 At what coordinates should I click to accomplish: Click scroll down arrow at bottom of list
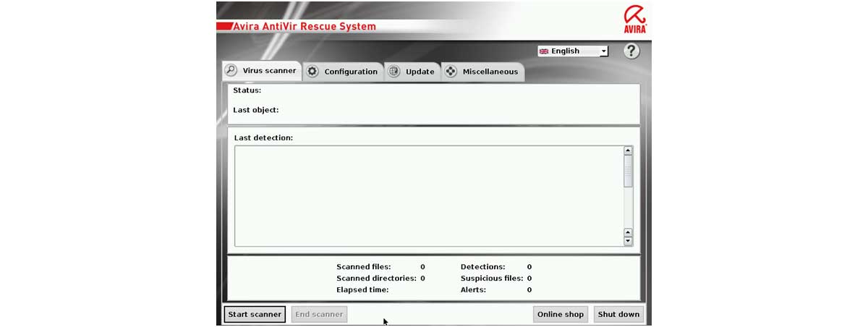pyautogui.click(x=628, y=242)
